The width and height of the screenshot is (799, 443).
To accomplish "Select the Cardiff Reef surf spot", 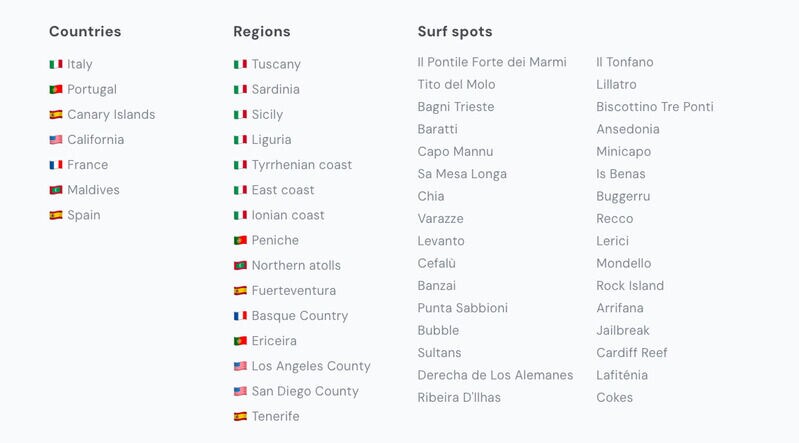I will 632,353.
